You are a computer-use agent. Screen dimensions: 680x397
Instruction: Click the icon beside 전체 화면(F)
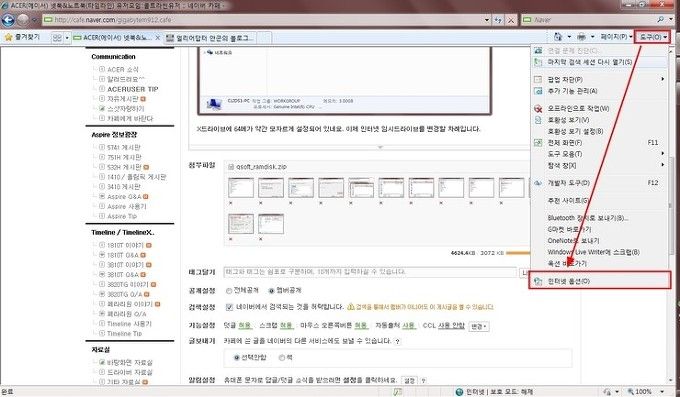point(538,142)
